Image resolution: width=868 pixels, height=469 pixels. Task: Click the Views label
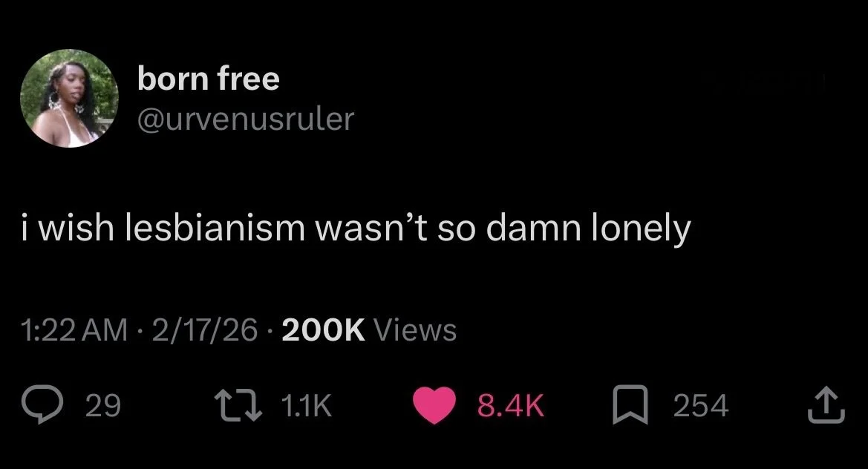[x=415, y=330]
